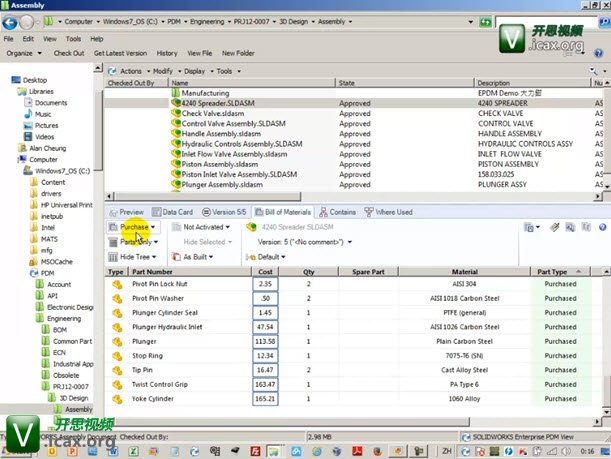
Task: Switch to the Where Used tab
Action: pyautogui.click(x=388, y=212)
